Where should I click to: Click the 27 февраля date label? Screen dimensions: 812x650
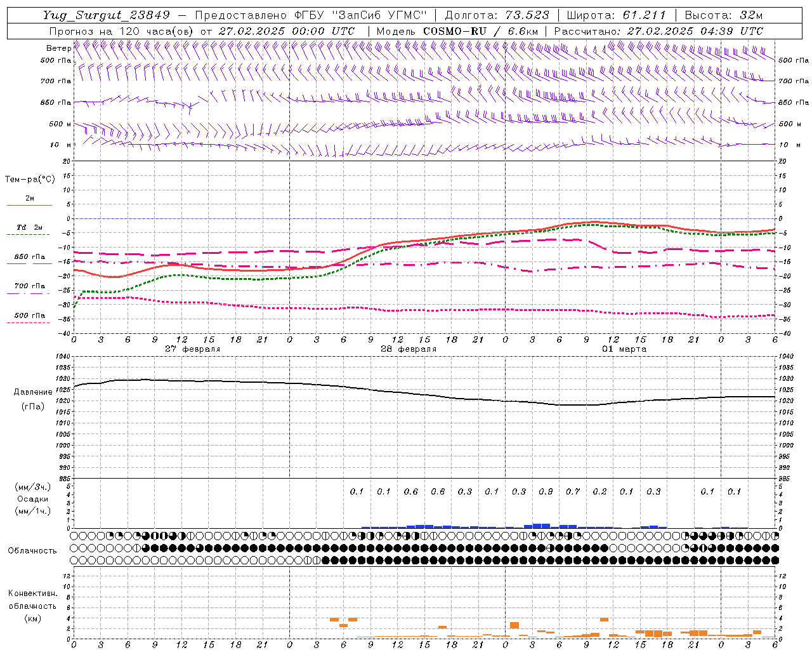[193, 348]
